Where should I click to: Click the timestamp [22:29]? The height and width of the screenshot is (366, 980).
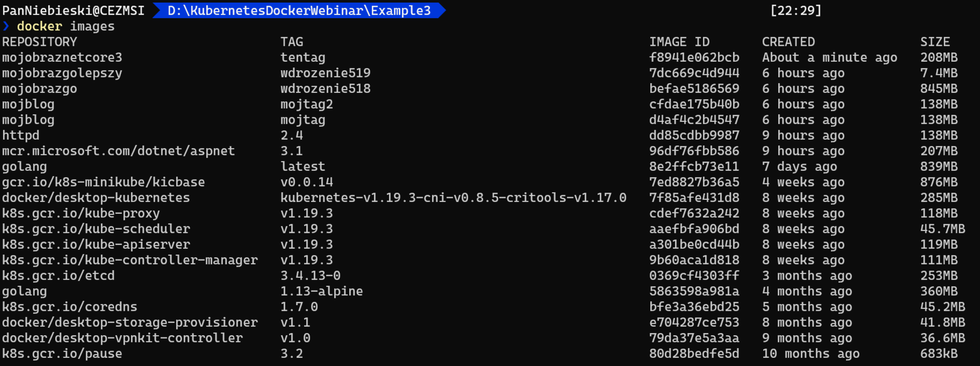796,10
